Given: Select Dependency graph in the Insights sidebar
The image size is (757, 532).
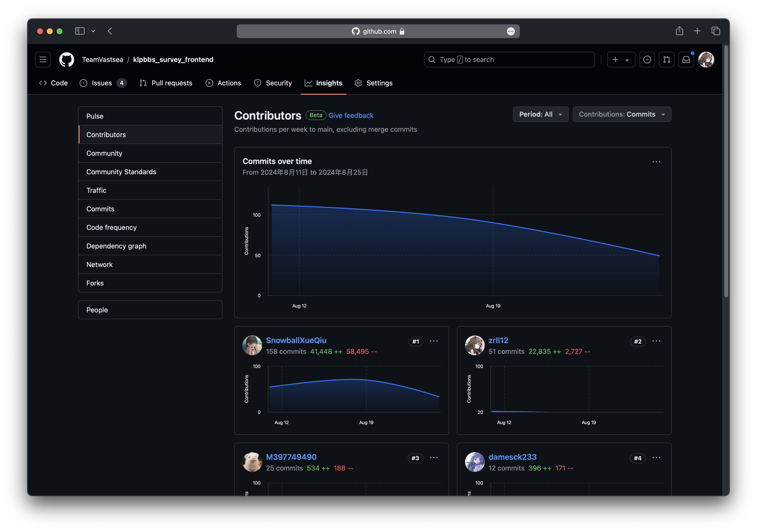Looking at the screenshot, I should 150,246.
